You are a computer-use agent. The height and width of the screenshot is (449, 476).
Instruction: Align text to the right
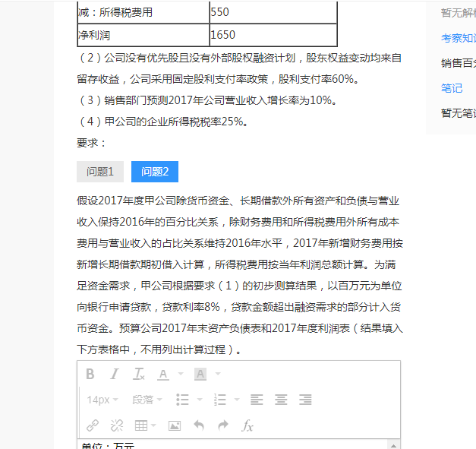pyautogui.click(x=305, y=400)
